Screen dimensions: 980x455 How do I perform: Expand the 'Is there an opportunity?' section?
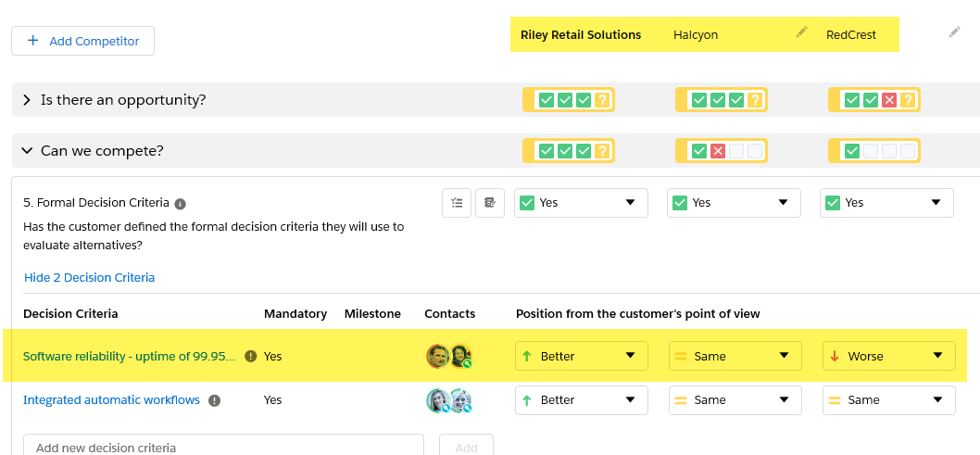27,100
